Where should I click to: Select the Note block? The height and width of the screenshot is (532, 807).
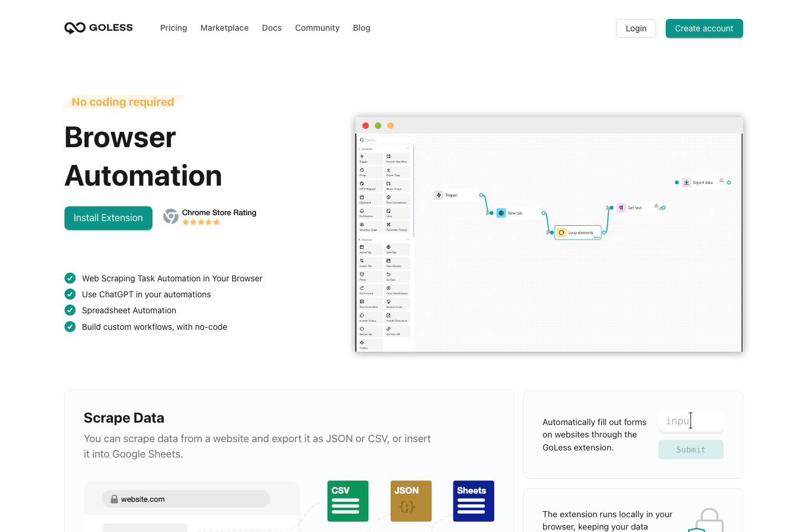coord(397,213)
